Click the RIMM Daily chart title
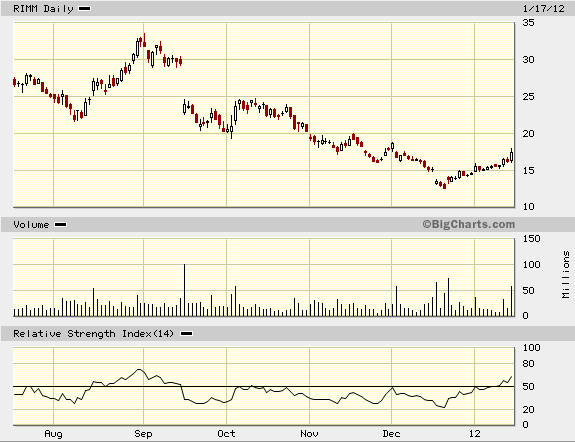This screenshot has height=442, width=575. (43, 9)
